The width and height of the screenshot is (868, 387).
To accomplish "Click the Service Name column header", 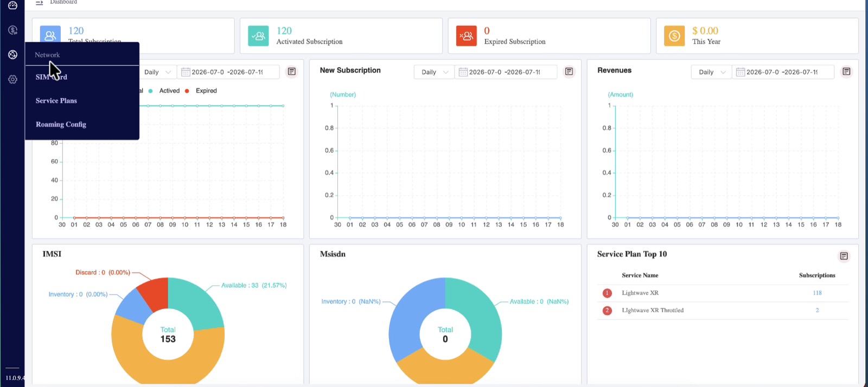I will tap(640, 275).
